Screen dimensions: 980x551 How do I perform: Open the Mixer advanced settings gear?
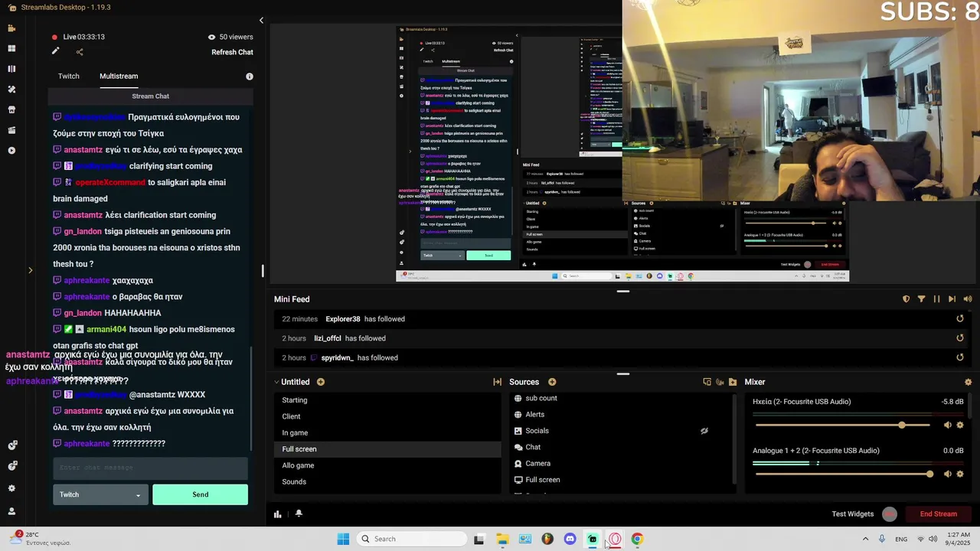pyautogui.click(x=968, y=382)
